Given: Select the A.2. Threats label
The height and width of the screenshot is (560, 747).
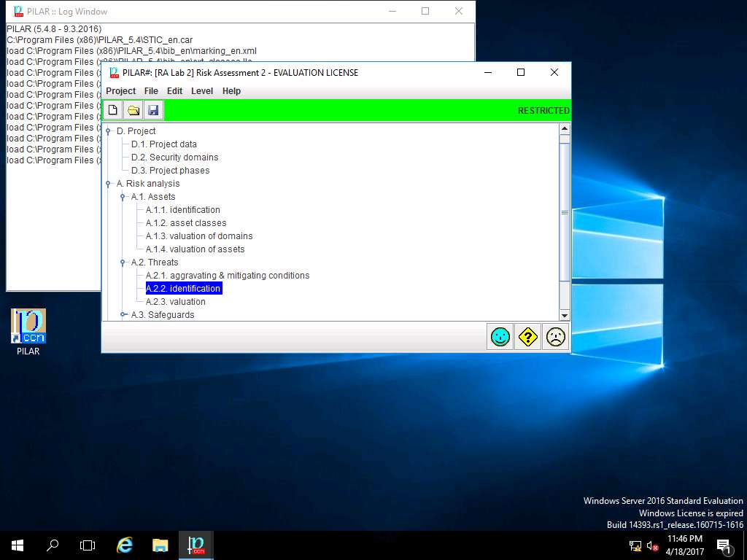Looking at the screenshot, I should tap(155, 262).
